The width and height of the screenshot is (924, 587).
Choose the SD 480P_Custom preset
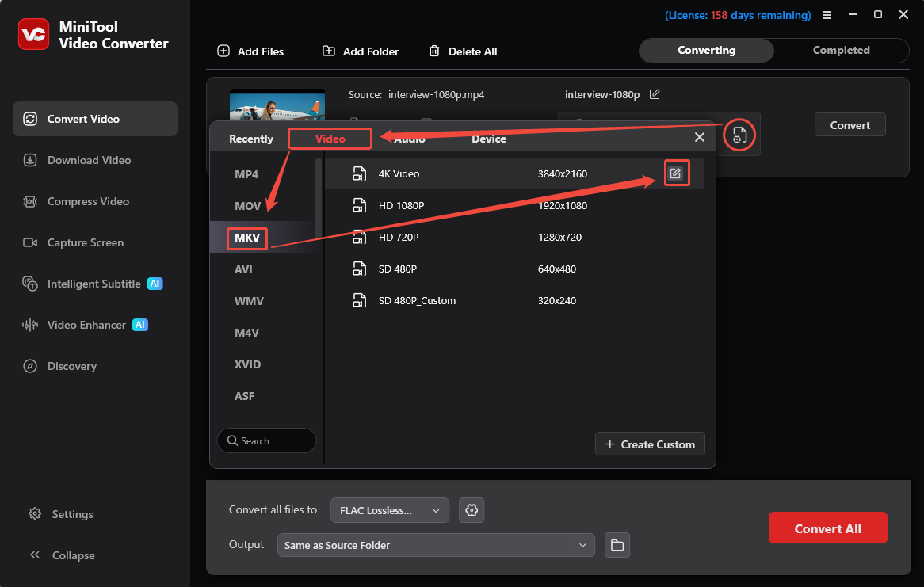pos(514,301)
